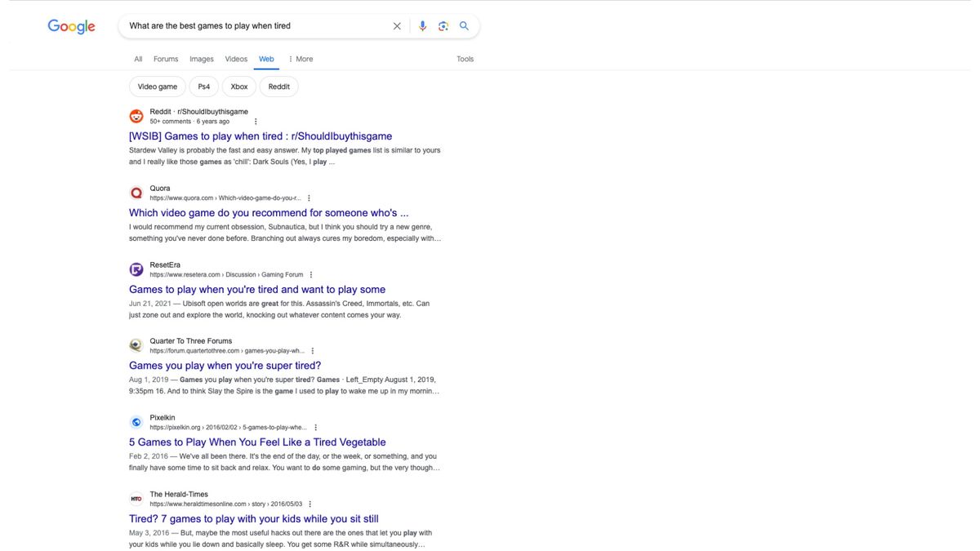Click the Quora favicon beside its result

click(x=136, y=193)
